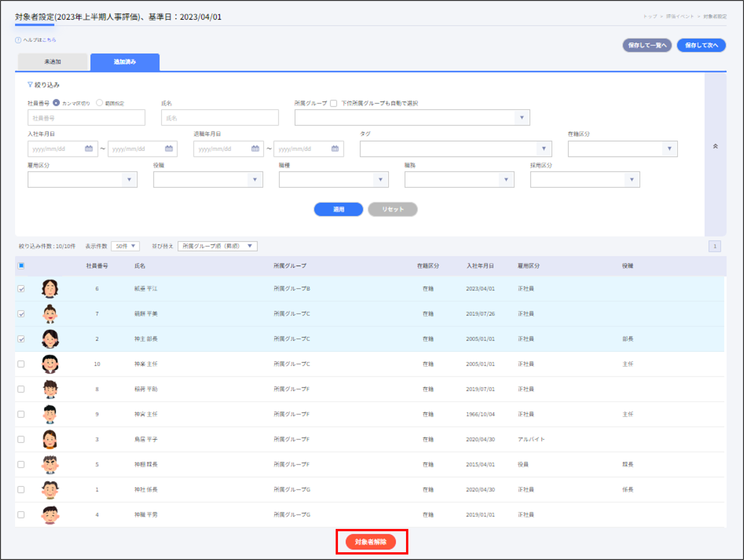Open calendar for 入社年月日 start date

89,149
